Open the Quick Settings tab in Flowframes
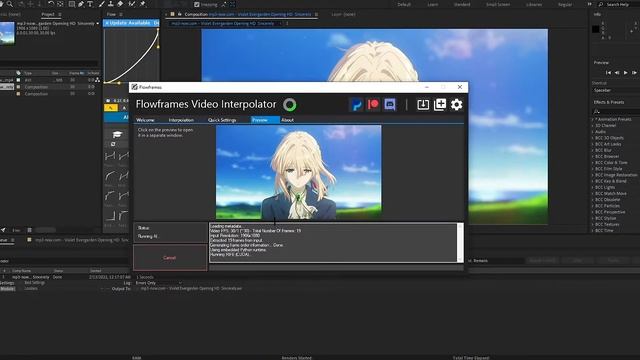The height and width of the screenshot is (360, 640). [222, 120]
